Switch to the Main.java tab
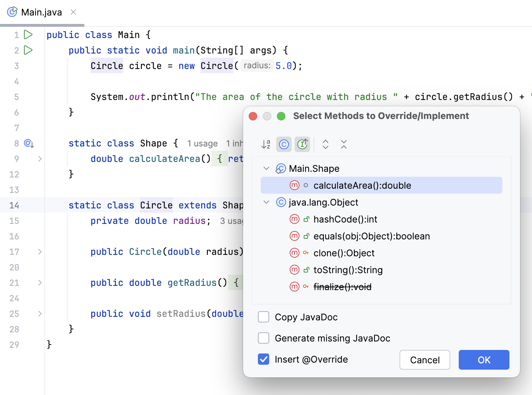This screenshot has width=532, height=395. click(41, 12)
